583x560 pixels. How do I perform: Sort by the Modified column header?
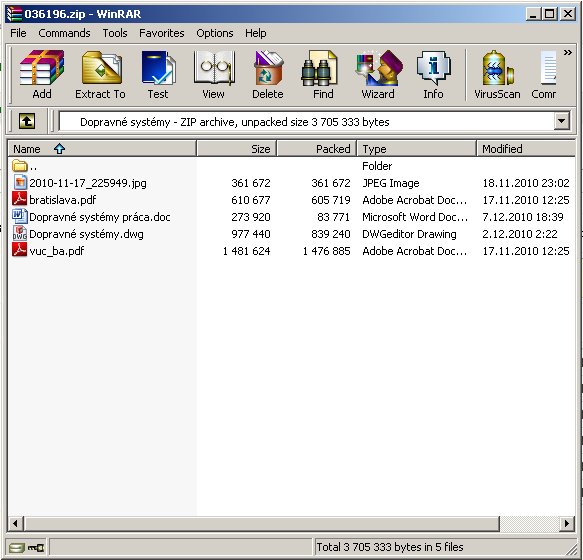(x=526, y=149)
